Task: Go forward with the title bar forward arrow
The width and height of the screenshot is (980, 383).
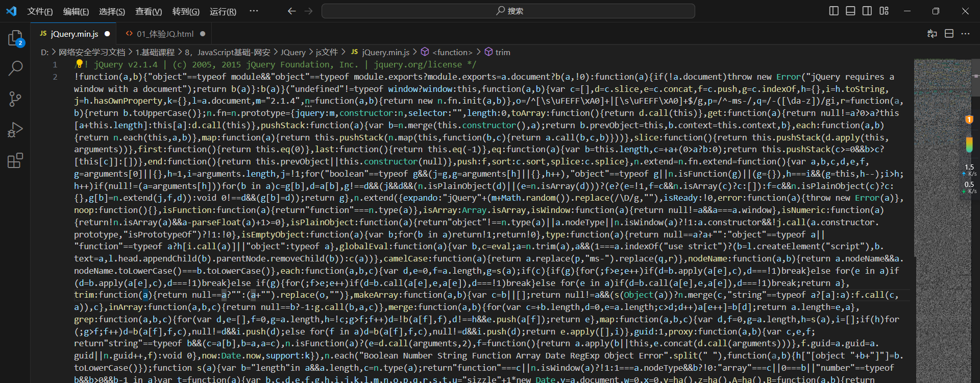Action: click(x=308, y=11)
